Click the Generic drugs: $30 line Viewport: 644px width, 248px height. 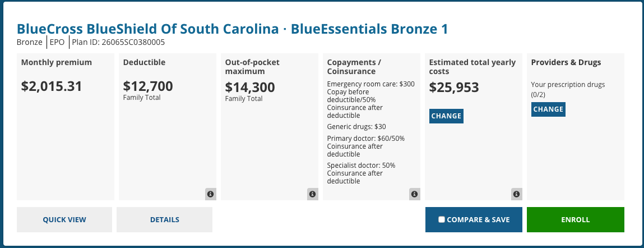(356, 127)
